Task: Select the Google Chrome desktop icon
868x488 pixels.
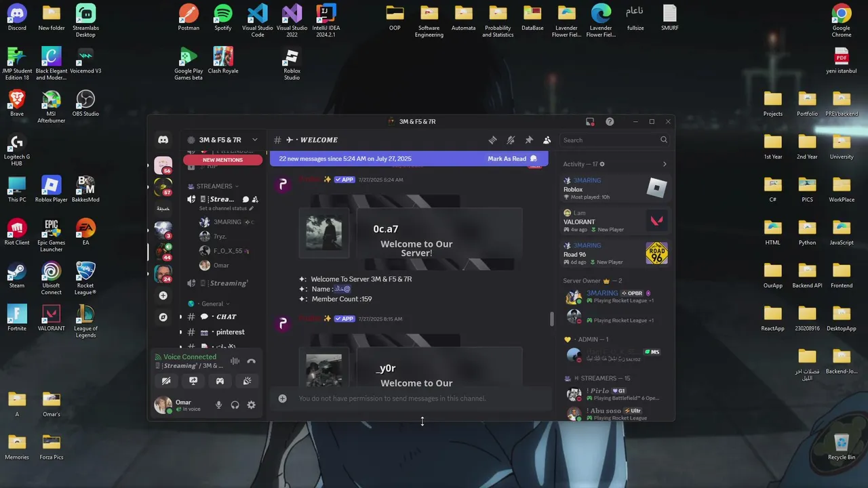Action: coord(842,20)
